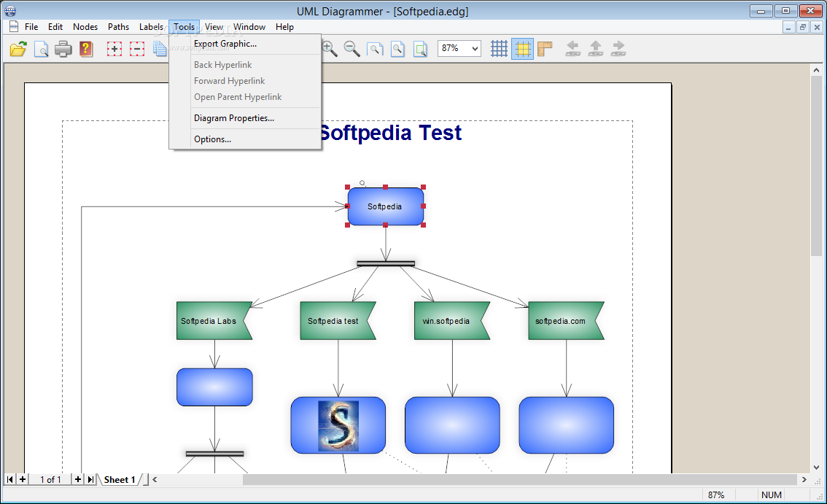Open the Paths menu

pos(119,27)
